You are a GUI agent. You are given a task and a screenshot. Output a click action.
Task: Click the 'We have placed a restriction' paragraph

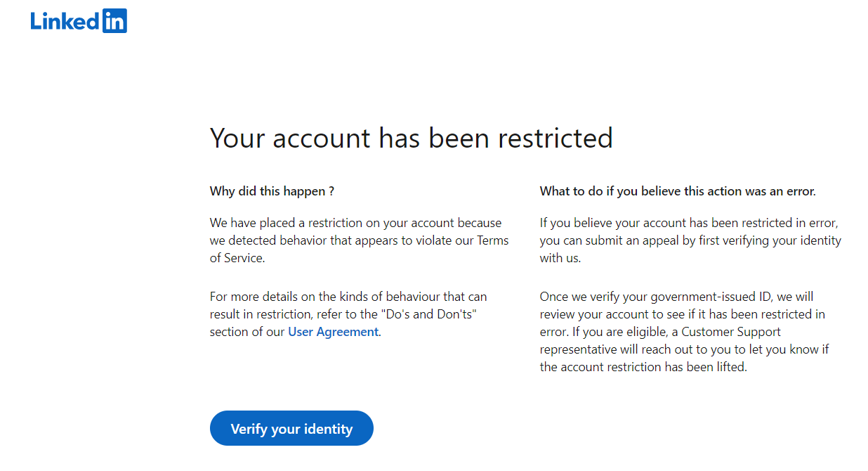[360, 240]
